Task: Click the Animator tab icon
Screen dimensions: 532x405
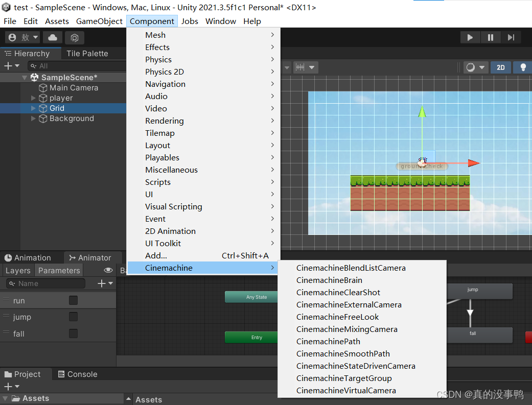Action: click(x=72, y=258)
